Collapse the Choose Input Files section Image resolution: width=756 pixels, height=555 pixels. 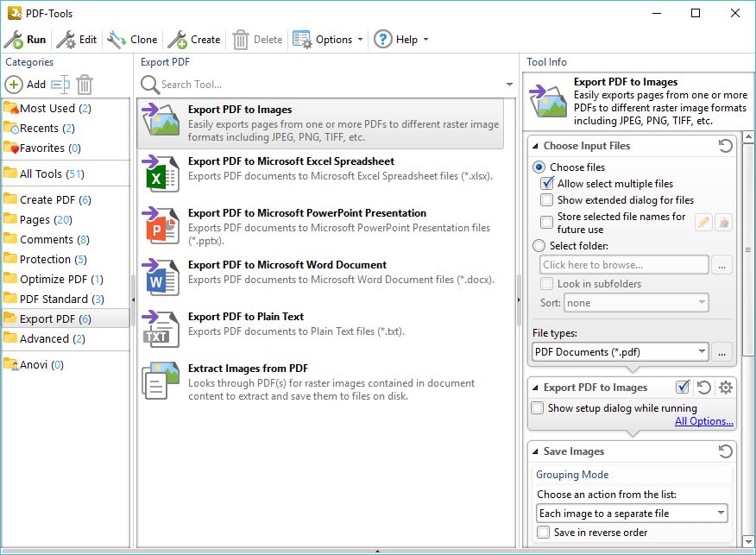535,145
